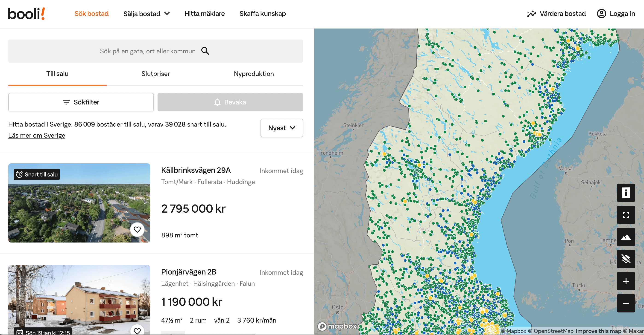This screenshot has height=335, width=644.
Task: Open map info legend button
Action: click(x=626, y=193)
